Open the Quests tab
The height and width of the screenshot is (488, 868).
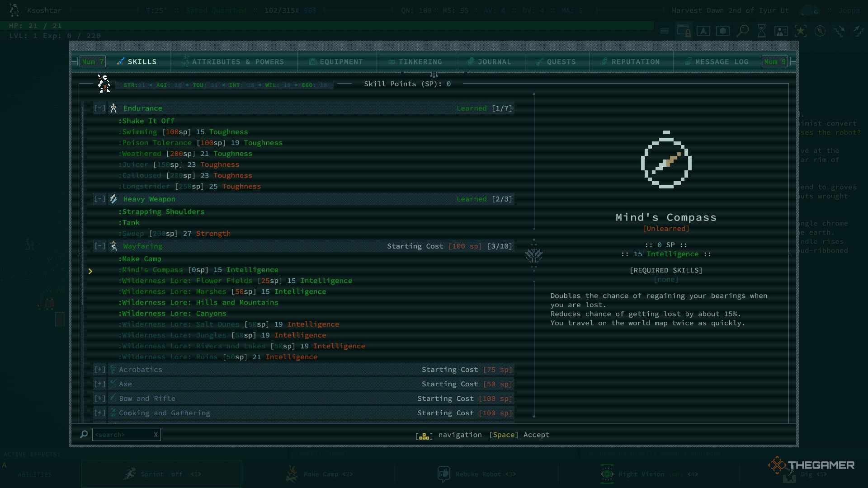point(557,61)
